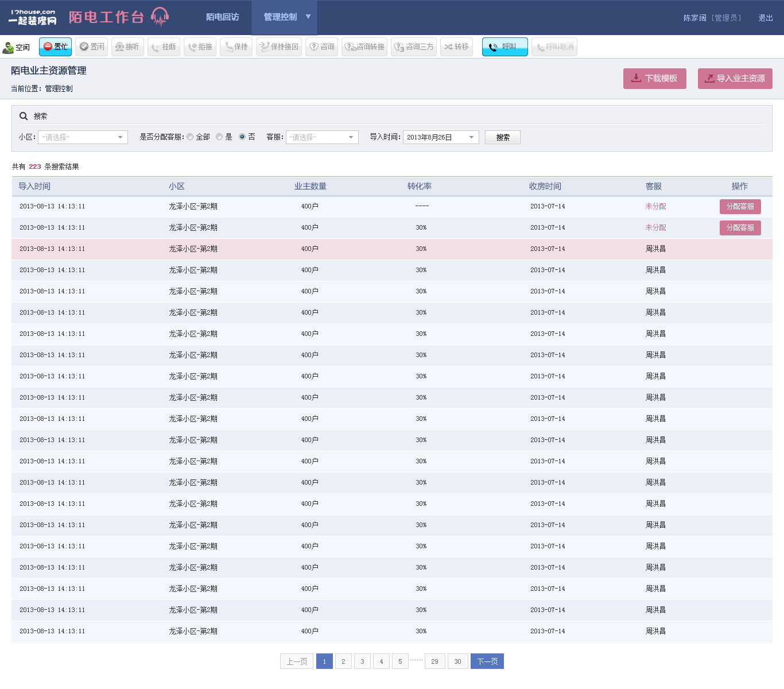Click 管理控制 in the breadcrumb
This screenshot has height=689, width=784.
point(59,89)
